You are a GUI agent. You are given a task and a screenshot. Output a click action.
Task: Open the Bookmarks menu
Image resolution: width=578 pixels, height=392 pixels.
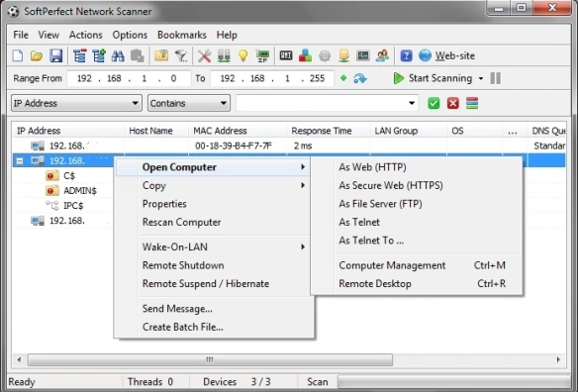[182, 35]
